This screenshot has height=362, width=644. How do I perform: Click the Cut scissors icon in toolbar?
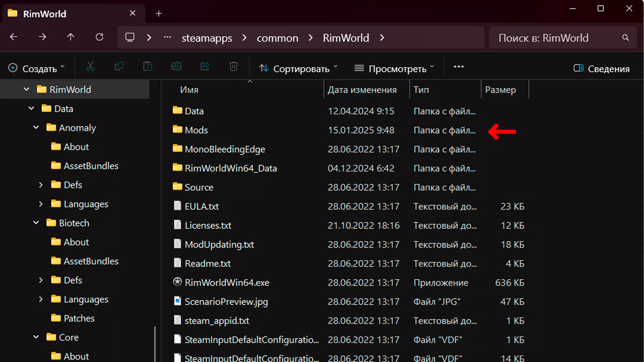90,67
